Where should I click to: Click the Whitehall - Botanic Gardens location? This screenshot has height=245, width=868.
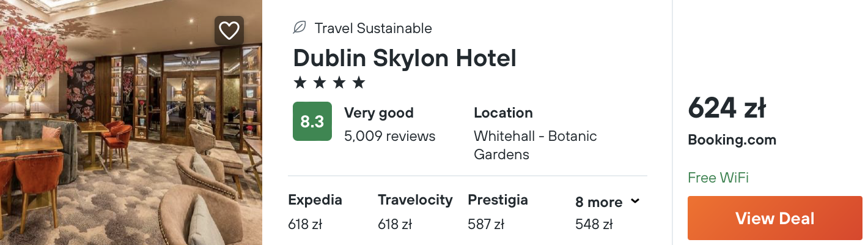pyautogui.click(x=535, y=145)
